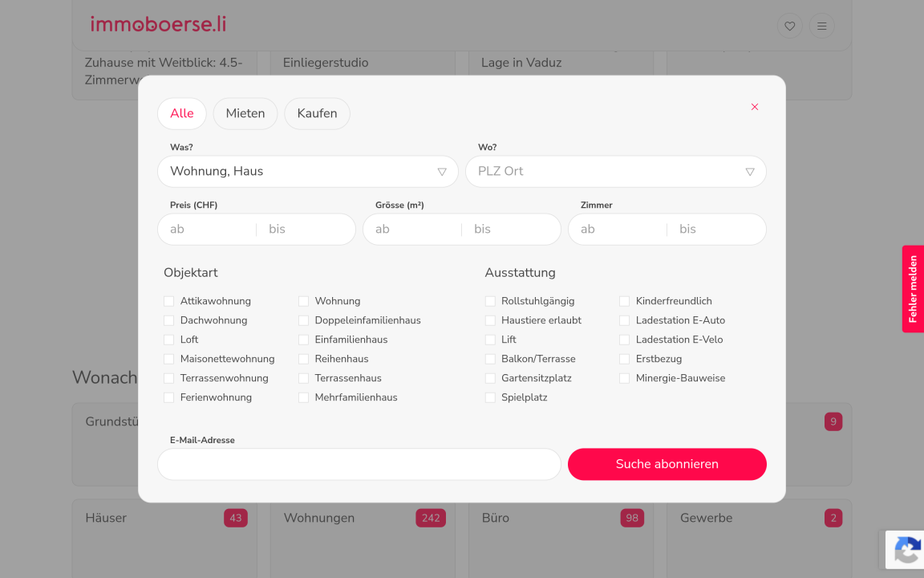Image resolution: width=924 pixels, height=578 pixels.
Task: Click the immoboerse.li logo
Action: click(158, 24)
